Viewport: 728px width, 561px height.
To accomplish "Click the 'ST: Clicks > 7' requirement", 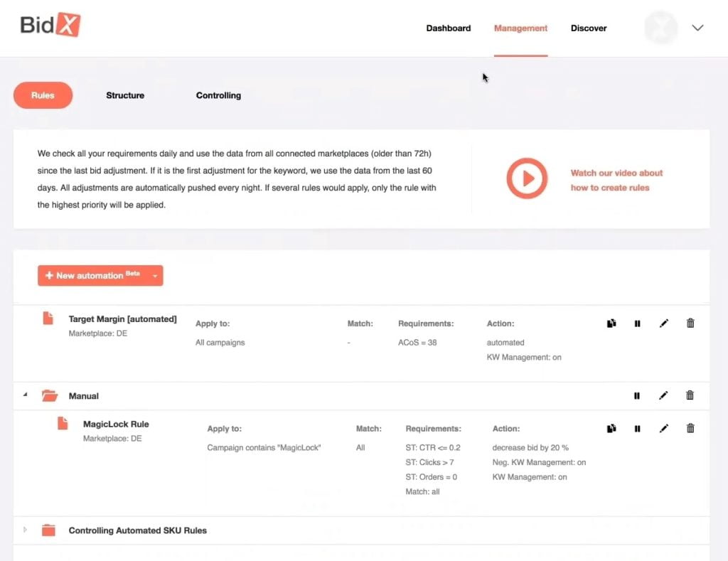I will [429, 463].
